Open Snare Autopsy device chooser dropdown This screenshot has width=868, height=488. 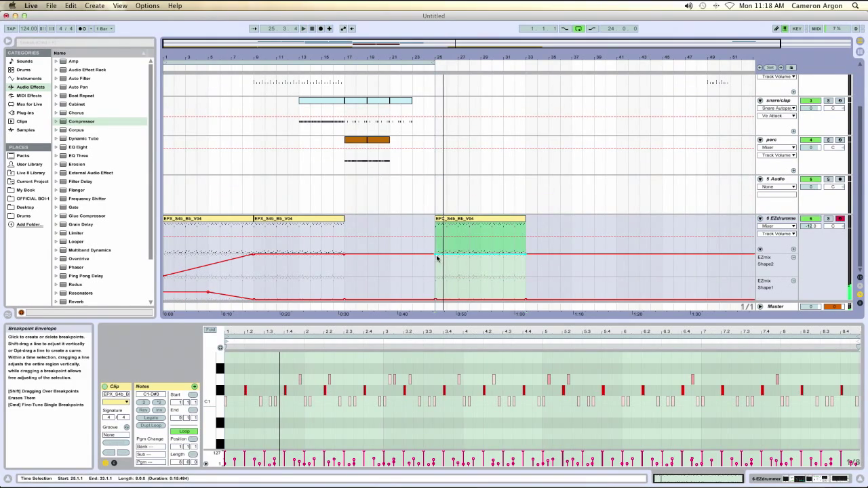[x=777, y=108]
